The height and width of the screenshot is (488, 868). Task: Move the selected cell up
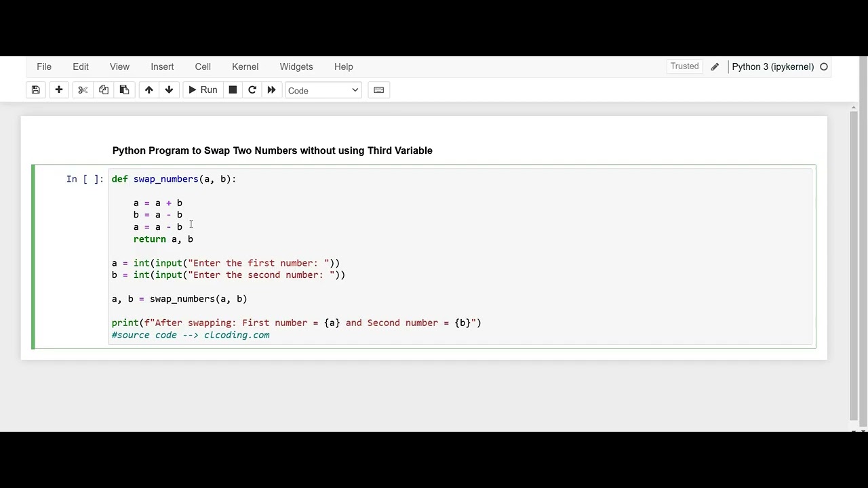tap(149, 90)
